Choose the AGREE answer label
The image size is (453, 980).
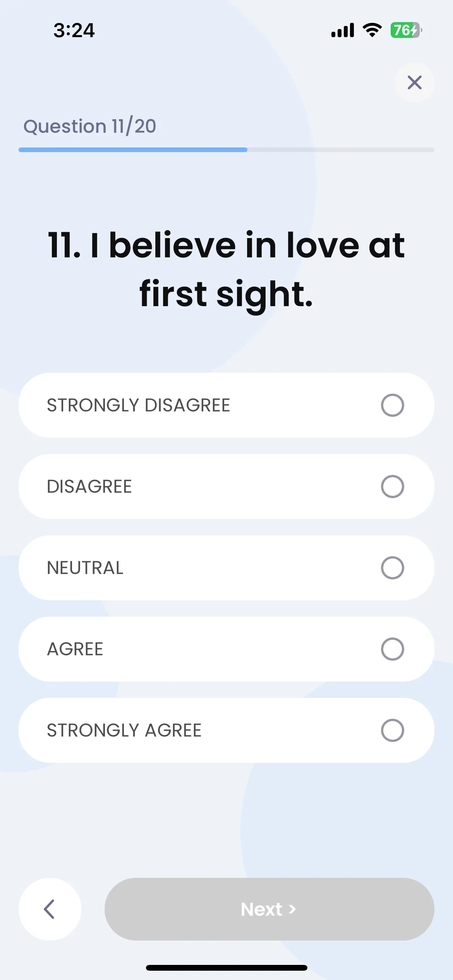click(x=75, y=649)
